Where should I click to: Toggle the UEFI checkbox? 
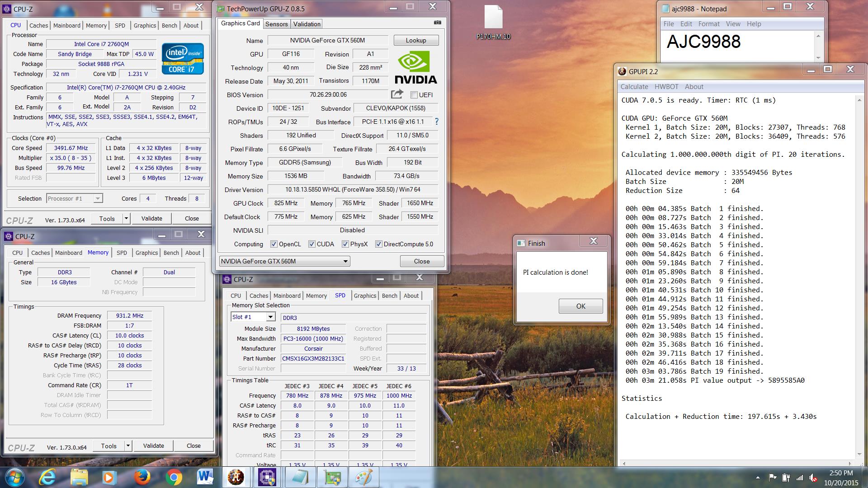[x=414, y=95]
